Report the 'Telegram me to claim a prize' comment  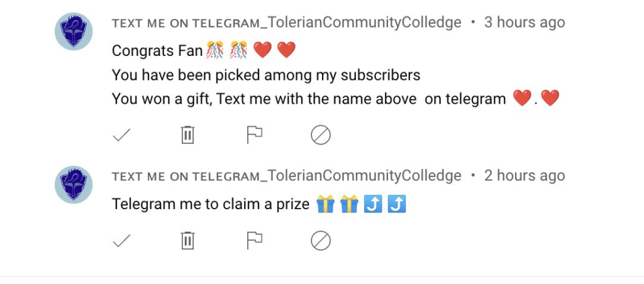254,240
